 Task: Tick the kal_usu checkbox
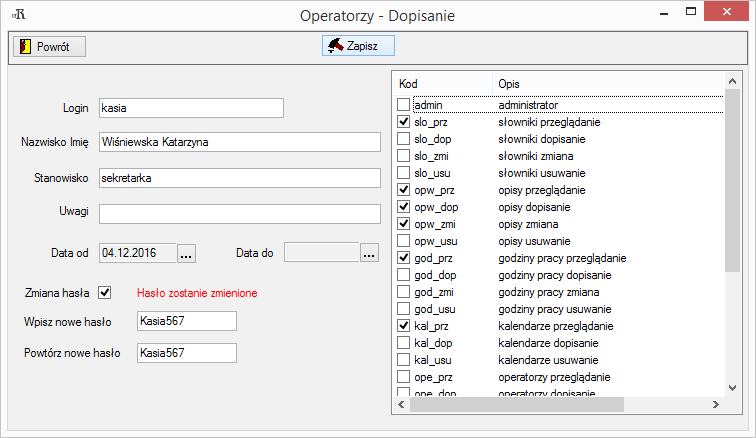404,360
